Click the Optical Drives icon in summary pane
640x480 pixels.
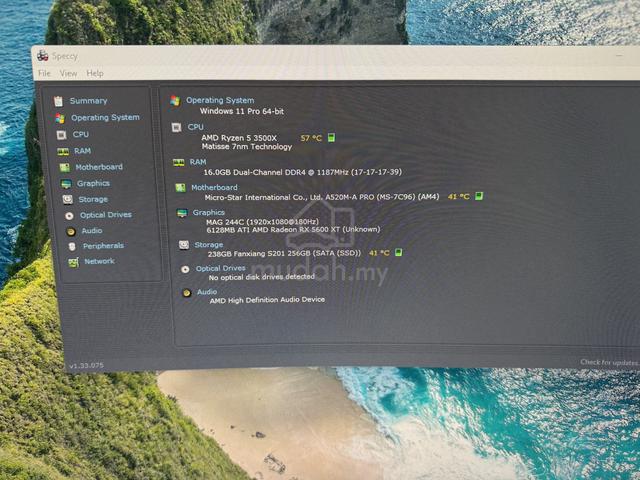(185, 269)
